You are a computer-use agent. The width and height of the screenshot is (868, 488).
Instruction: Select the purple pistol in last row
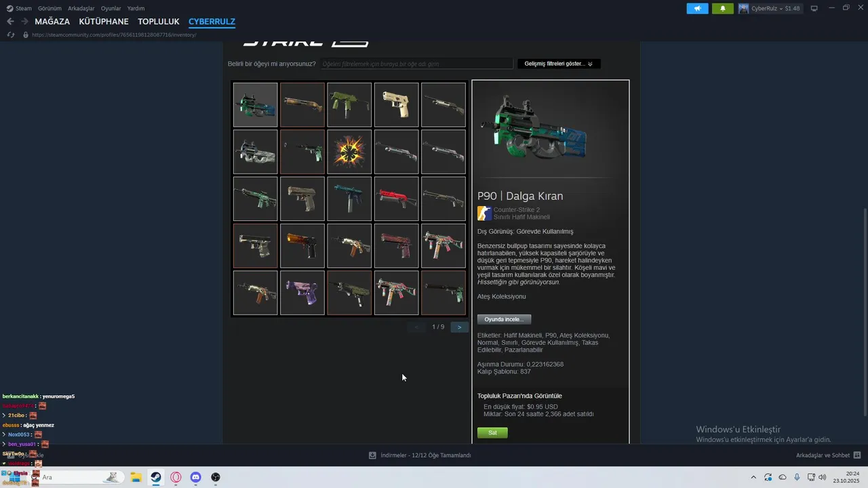(x=302, y=293)
